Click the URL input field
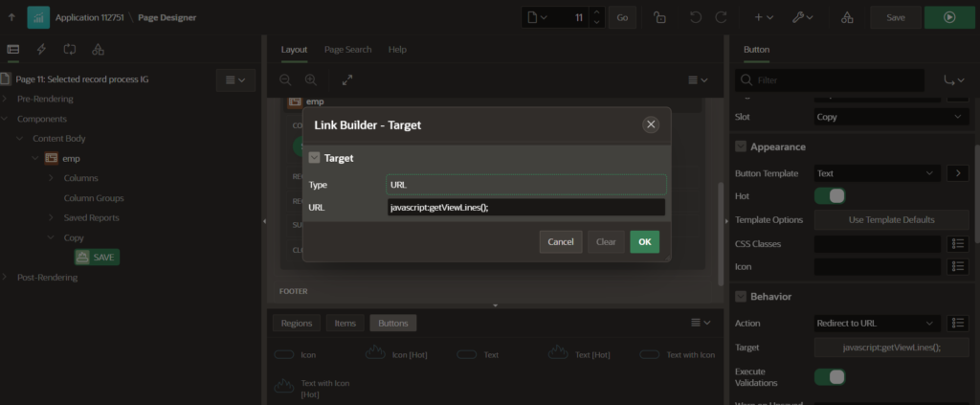The image size is (980, 405). click(x=525, y=207)
